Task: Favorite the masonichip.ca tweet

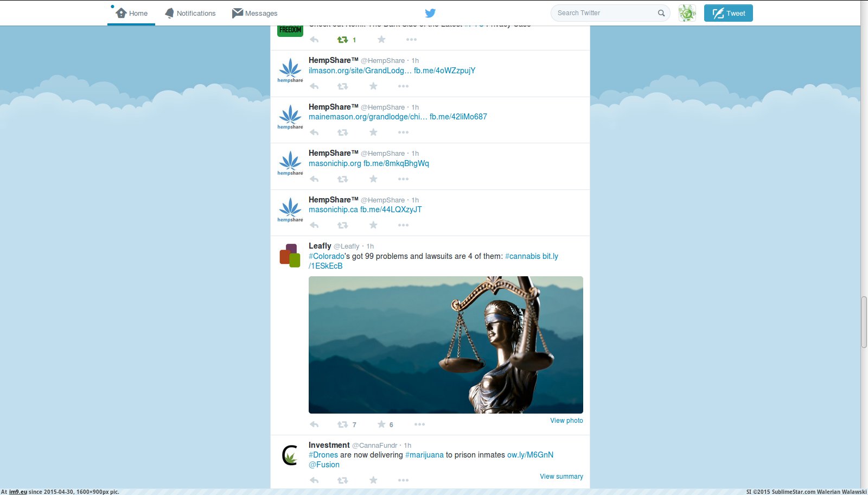Action: point(373,225)
